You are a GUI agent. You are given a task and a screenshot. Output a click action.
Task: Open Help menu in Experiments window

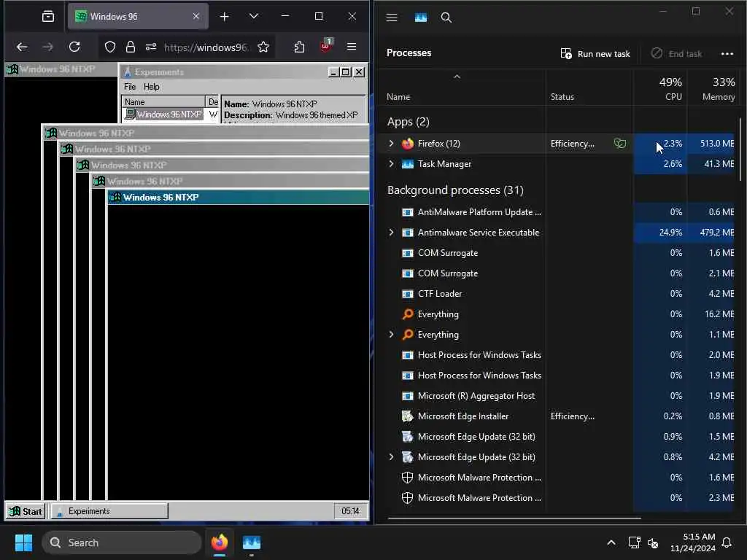152,87
